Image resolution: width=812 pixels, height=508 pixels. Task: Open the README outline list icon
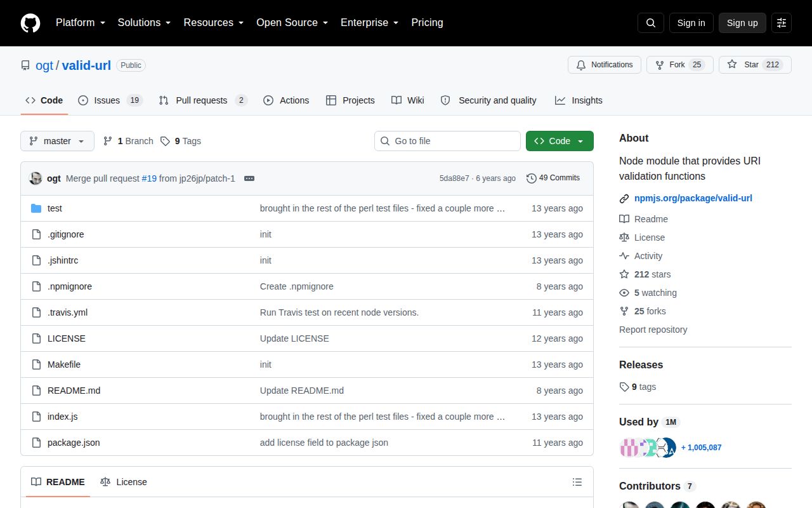click(x=577, y=482)
